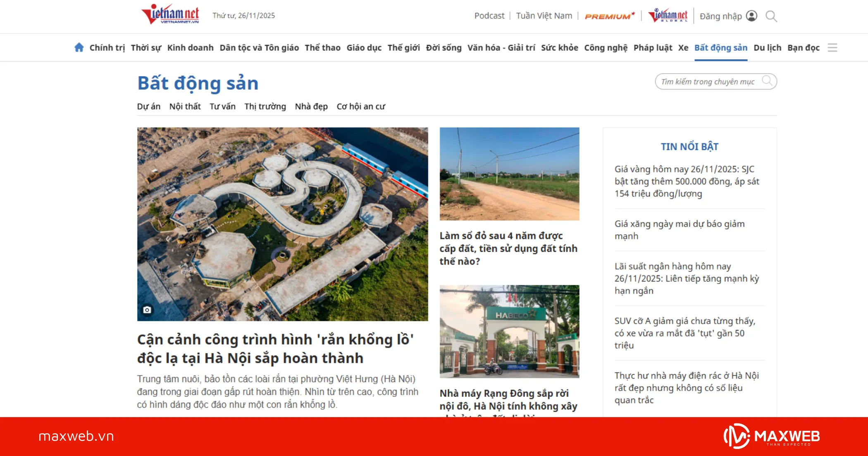
Task: Expand the hamburger menu at the navigation bar end
Action: (x=832, y=48)
